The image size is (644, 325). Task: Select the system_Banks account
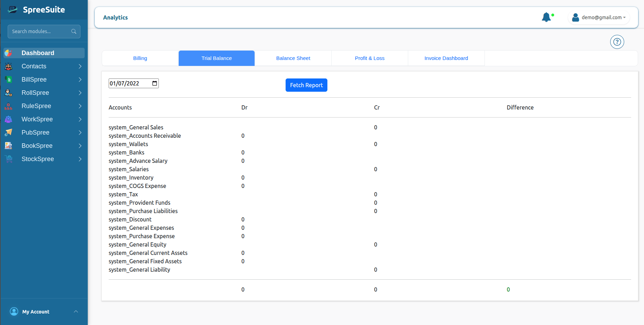click(126, 152)
